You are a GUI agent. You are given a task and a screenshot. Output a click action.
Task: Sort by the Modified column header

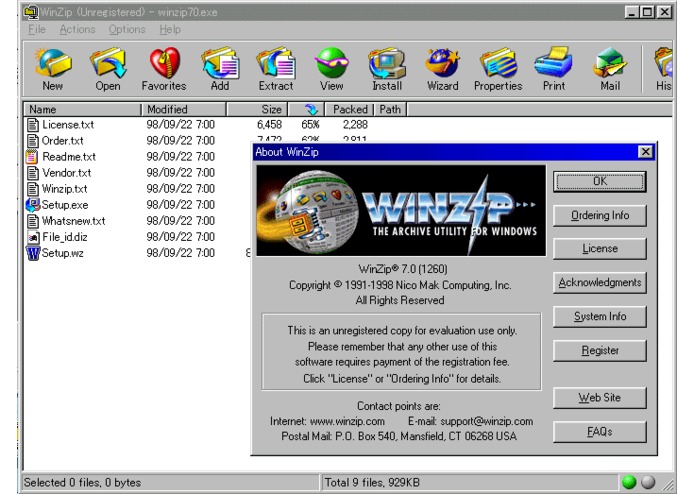184,109
